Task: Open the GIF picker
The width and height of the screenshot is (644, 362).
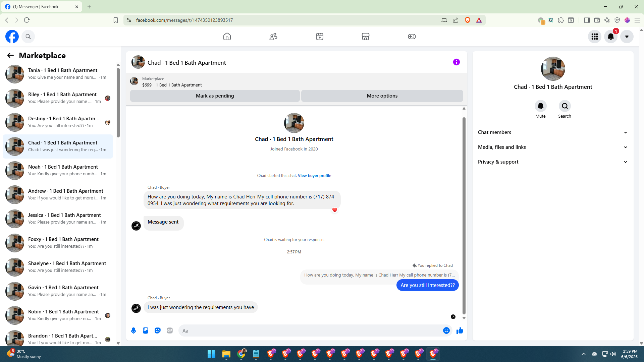Action: click(170, 330)
